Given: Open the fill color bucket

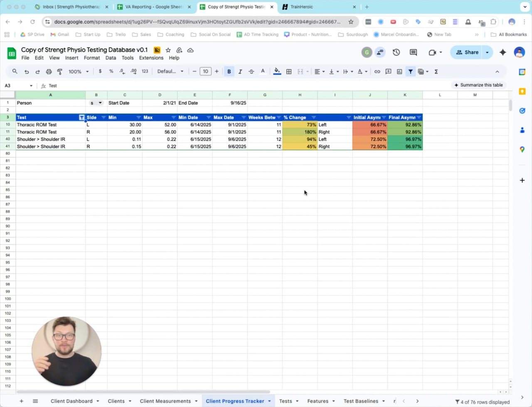Looking at the screenshot, I should [x=277, y=71].
